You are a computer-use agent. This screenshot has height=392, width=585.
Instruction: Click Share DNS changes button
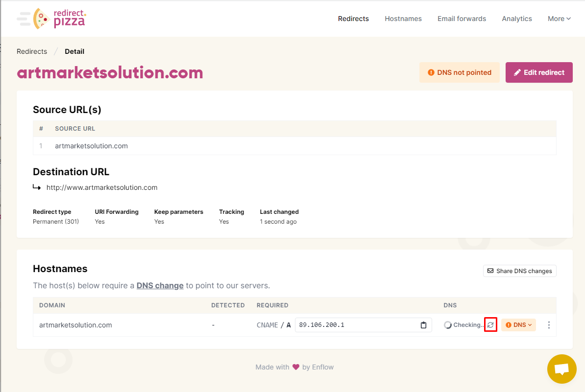coord(519,271)
